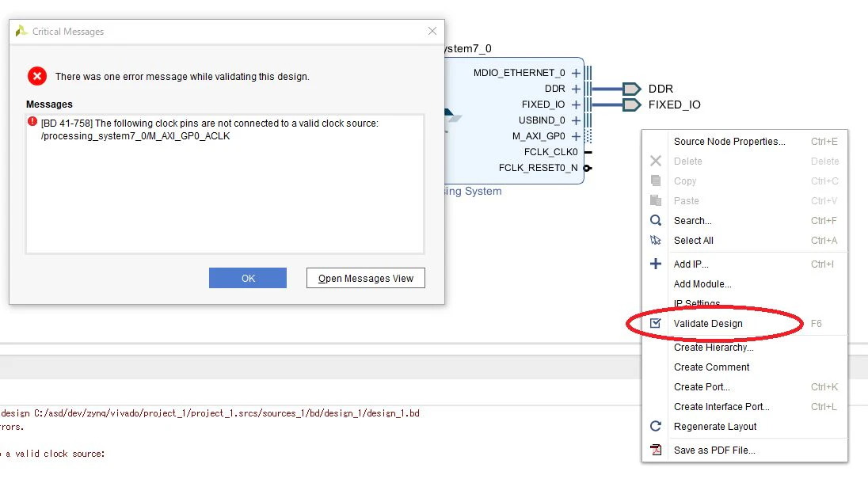Image resolution: width=868 pixels, height=479 pixels.
Task: Expand the FIXED_IO interface pin plus
Action: coord(576,105)
